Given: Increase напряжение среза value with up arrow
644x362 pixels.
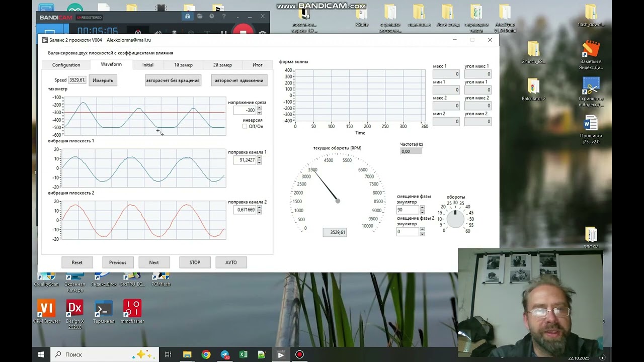Looking at the screenshot, I should click(x=259, y=108).
